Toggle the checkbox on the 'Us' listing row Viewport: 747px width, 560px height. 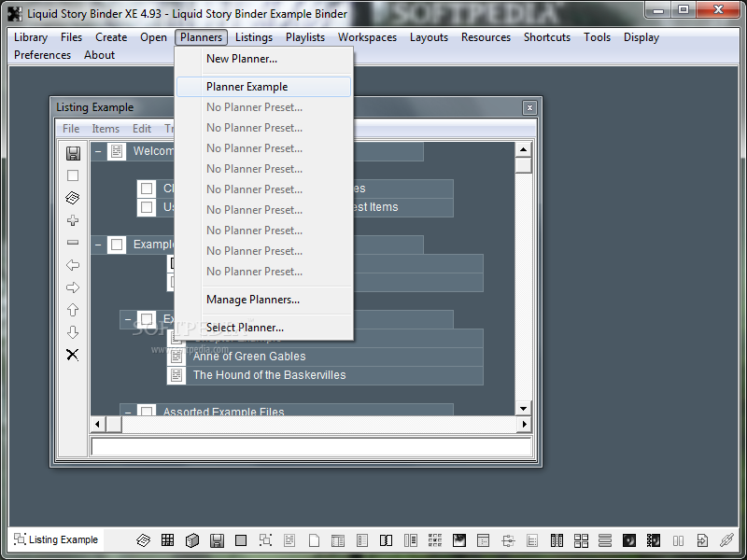(147, 207)
